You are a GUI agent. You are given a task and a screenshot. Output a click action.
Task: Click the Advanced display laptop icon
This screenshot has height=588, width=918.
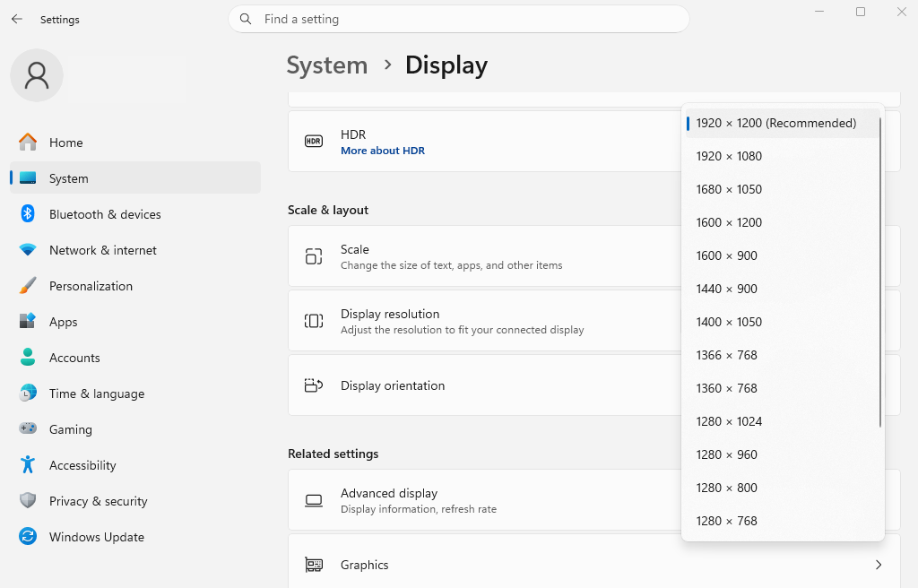(314, 501)
